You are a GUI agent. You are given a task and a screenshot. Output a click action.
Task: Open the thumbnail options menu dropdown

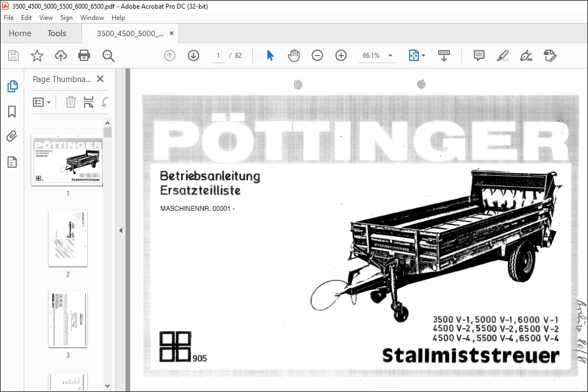41,102
